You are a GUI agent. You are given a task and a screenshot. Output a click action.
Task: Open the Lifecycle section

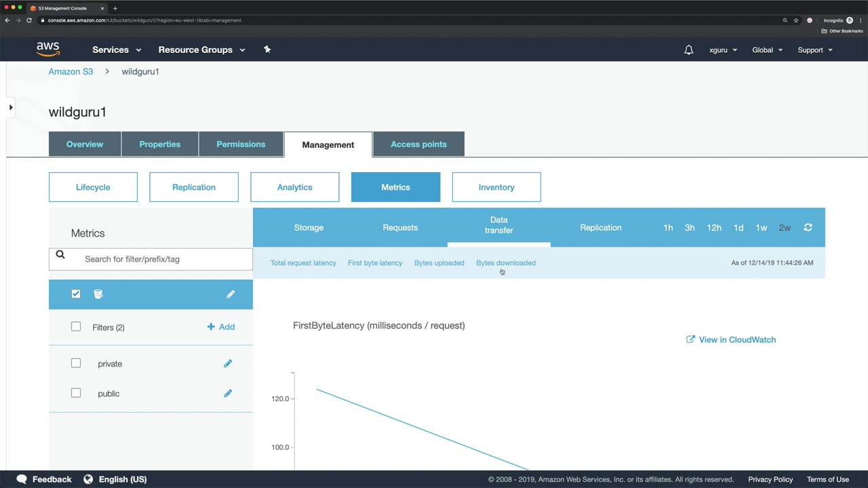tap(93, 187)
